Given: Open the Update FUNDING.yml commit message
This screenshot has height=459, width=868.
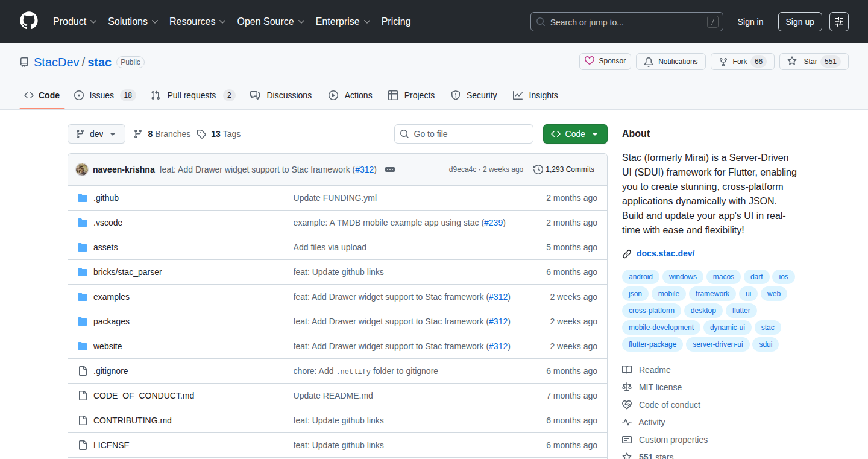Looking at the screenshot, I should click(x=335, y=198).
